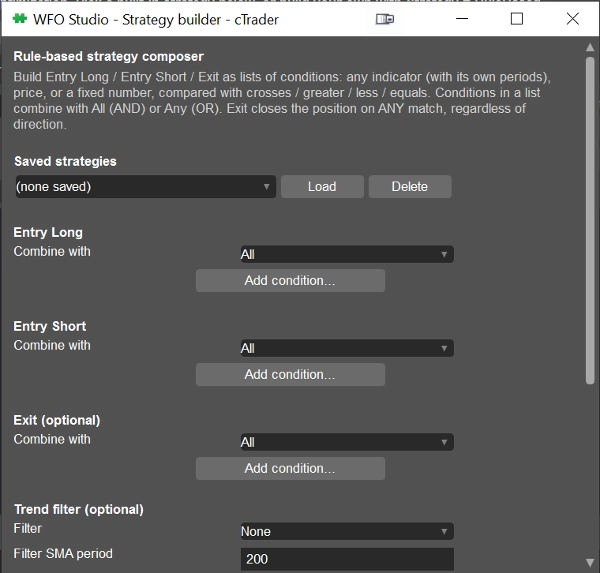Click the Filter SMA period input field
The image size is (600, 573).
click(347, 559)
